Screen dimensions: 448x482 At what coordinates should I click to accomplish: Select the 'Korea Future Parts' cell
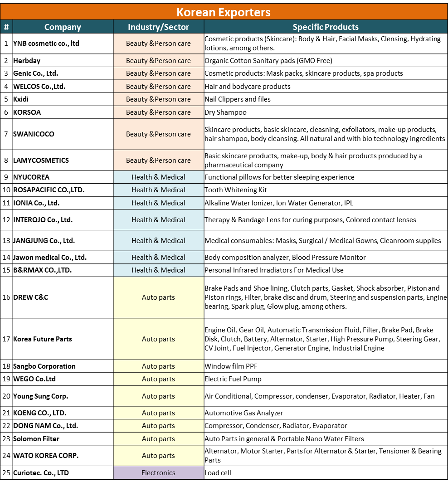click(x=63, y=339)
